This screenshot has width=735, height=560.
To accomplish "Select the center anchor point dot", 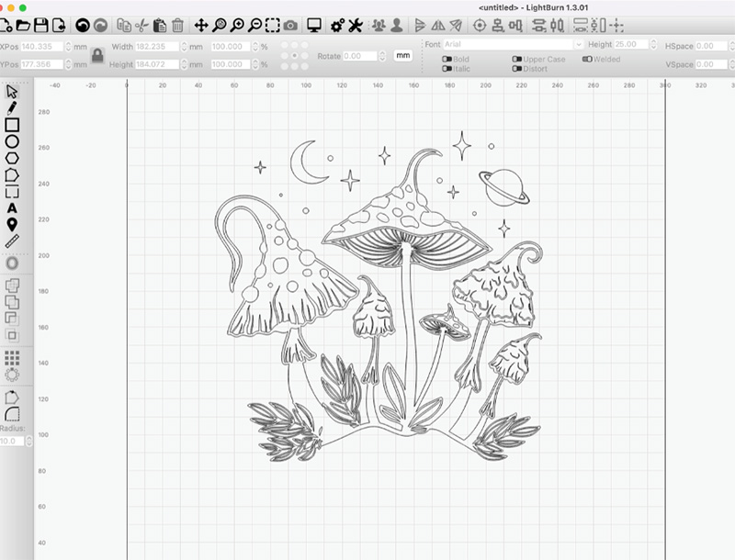I will [293, 55].
